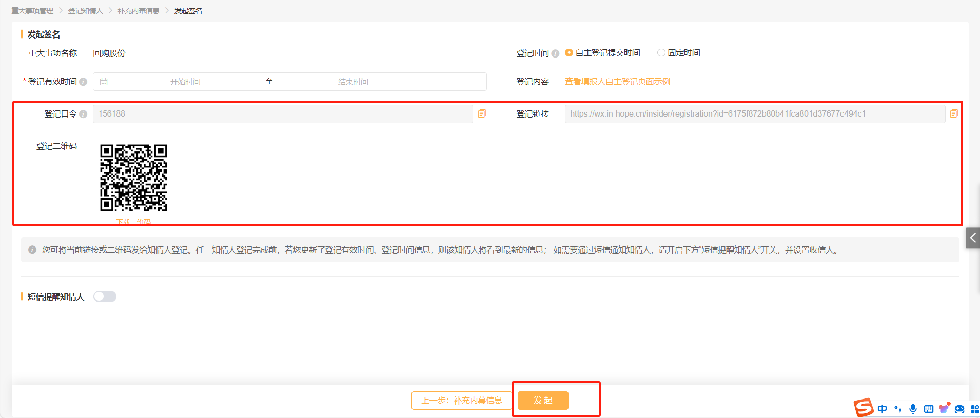Click the 发起签名 section heading
This screenshot has width=980, height=418.
pos(44,34)
